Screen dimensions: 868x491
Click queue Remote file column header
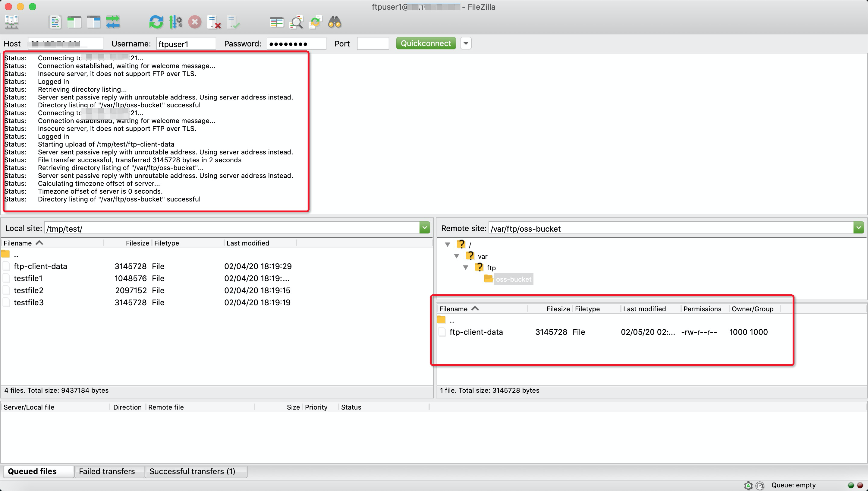200,407
